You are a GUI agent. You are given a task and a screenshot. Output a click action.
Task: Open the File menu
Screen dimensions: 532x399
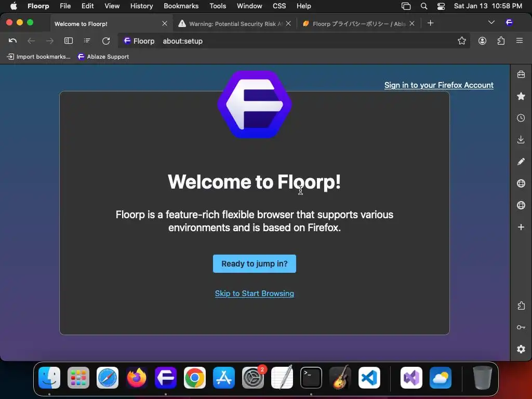(65, 6)
